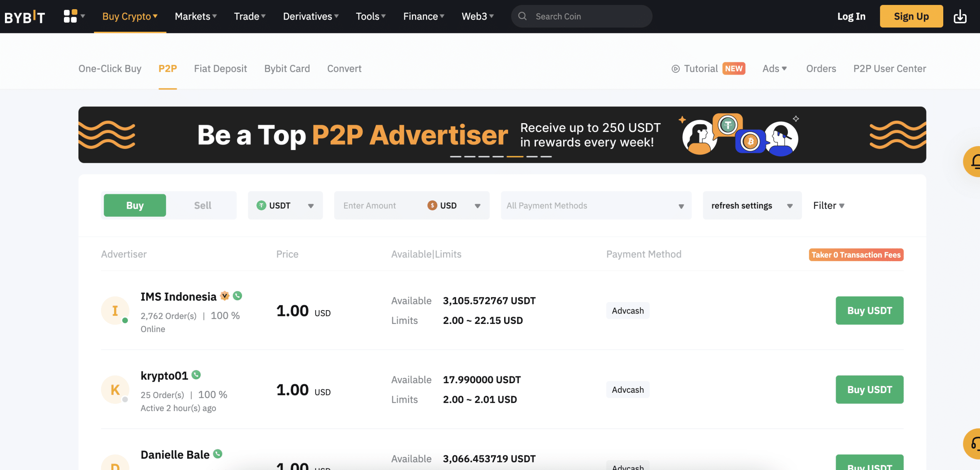Open the Buy Crypto menu
The height and width of the screenshot is (470, 980).
pyautogui.click(x=130, y=16)
